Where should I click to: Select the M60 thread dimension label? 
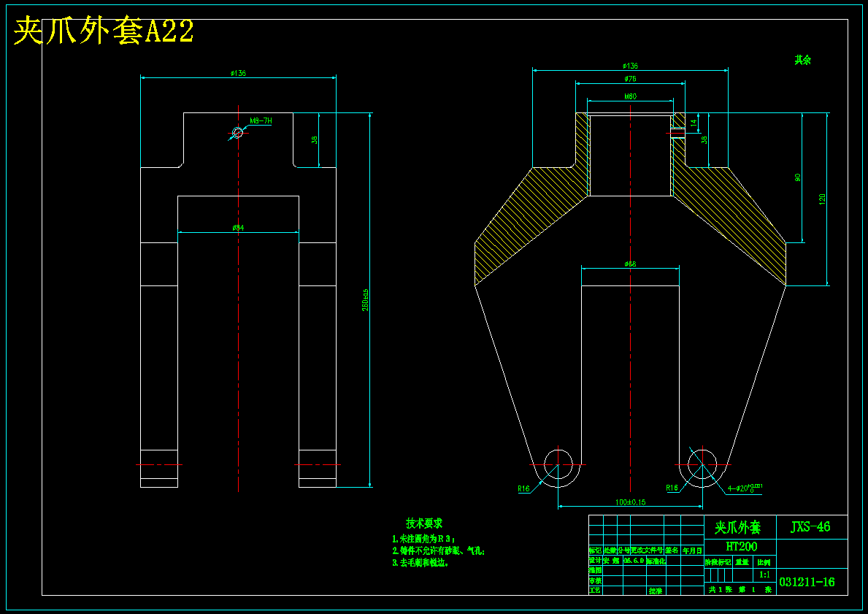(x=631, y=96)
